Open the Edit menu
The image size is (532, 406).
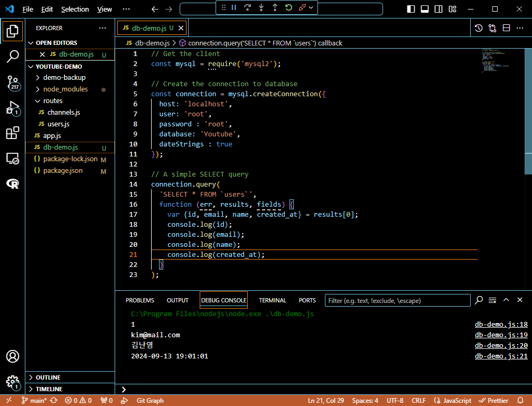(x=47, y=9)
